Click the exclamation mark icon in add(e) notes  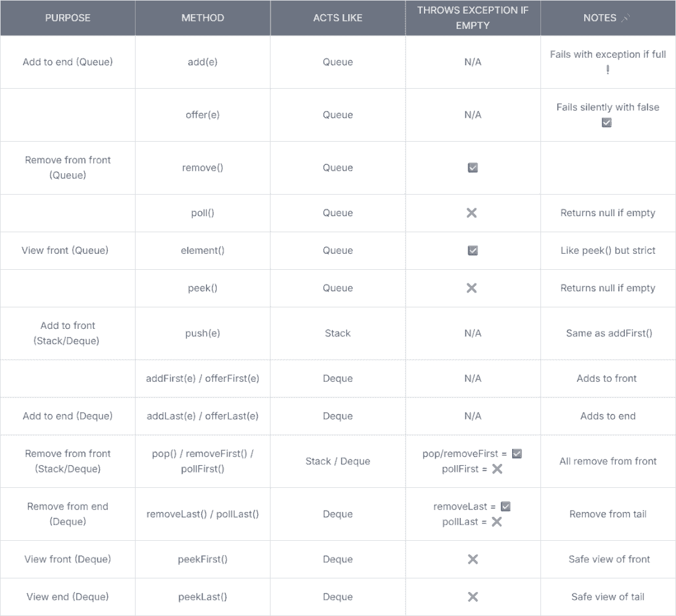[x=608, y=70]
